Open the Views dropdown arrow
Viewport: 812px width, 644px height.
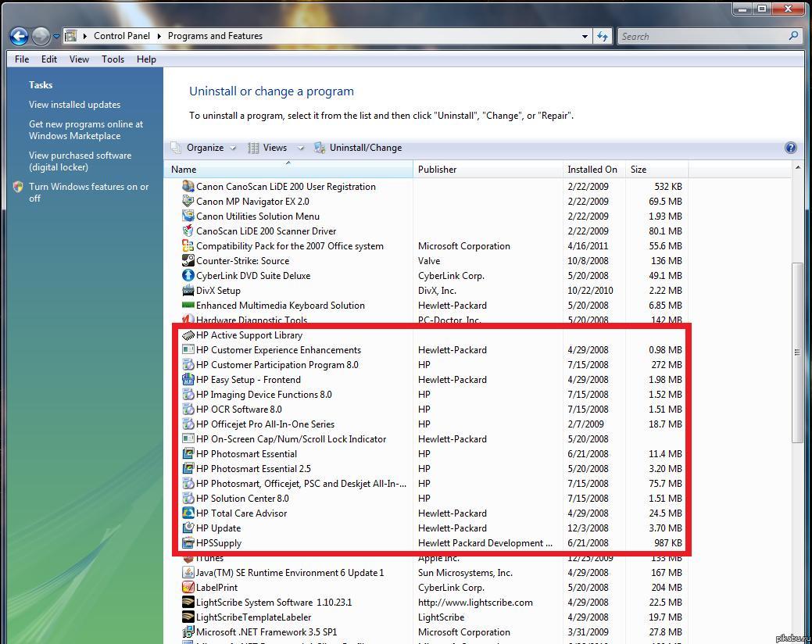pos(300,148)
